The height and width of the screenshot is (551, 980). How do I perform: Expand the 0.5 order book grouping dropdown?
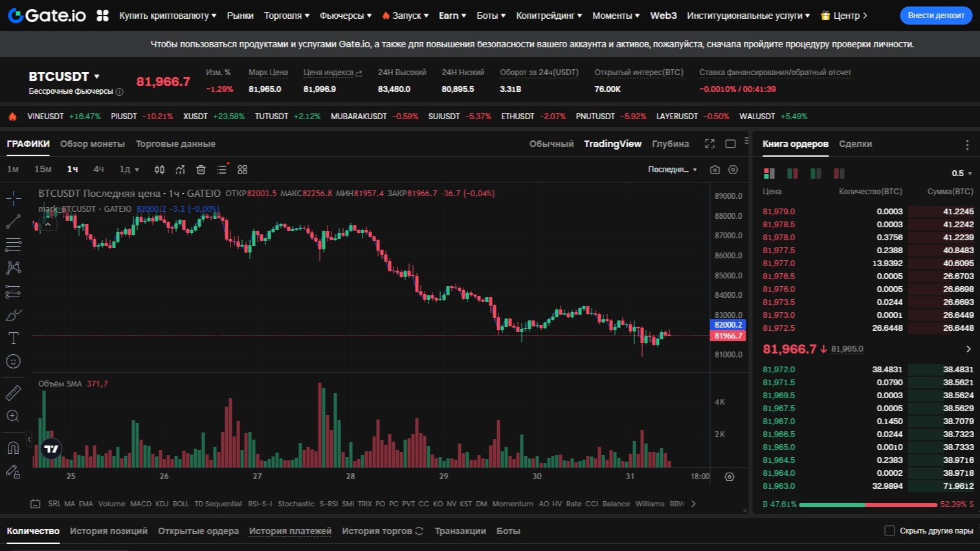(x=962, y=174)
